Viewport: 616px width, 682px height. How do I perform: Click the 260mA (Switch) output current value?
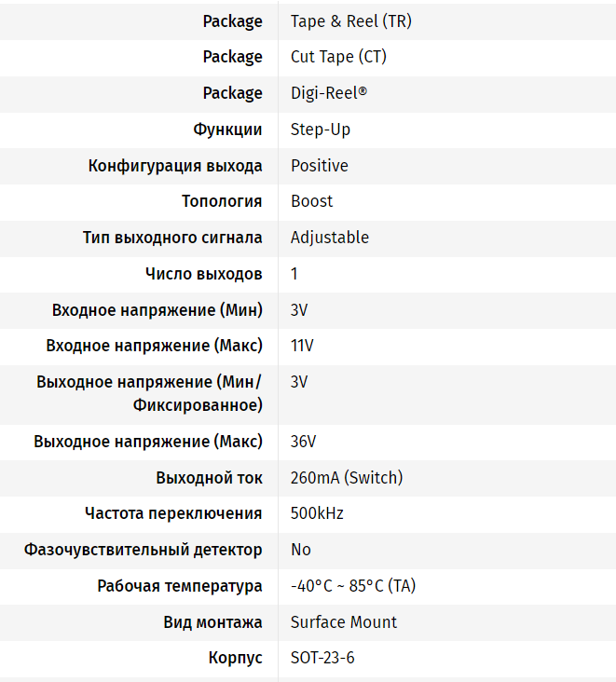pyautogui.click(x=347, y=478)
